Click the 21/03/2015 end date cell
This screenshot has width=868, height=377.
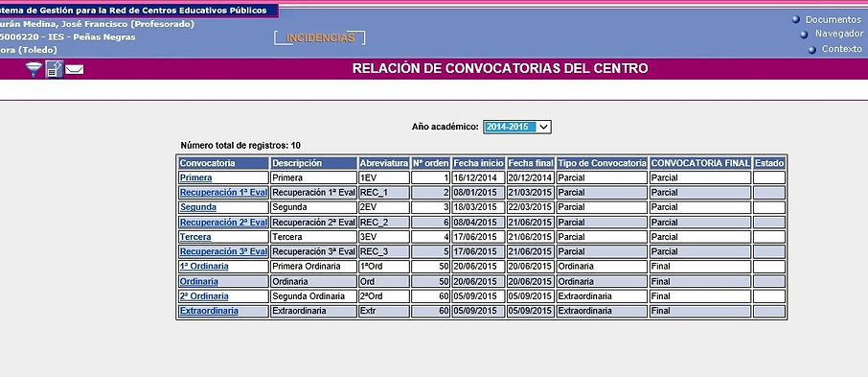tap(531, 193)
